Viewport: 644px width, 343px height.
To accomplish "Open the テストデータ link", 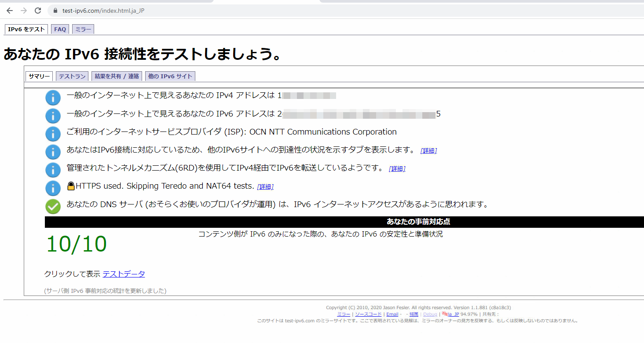I will (x=124, y=274).
